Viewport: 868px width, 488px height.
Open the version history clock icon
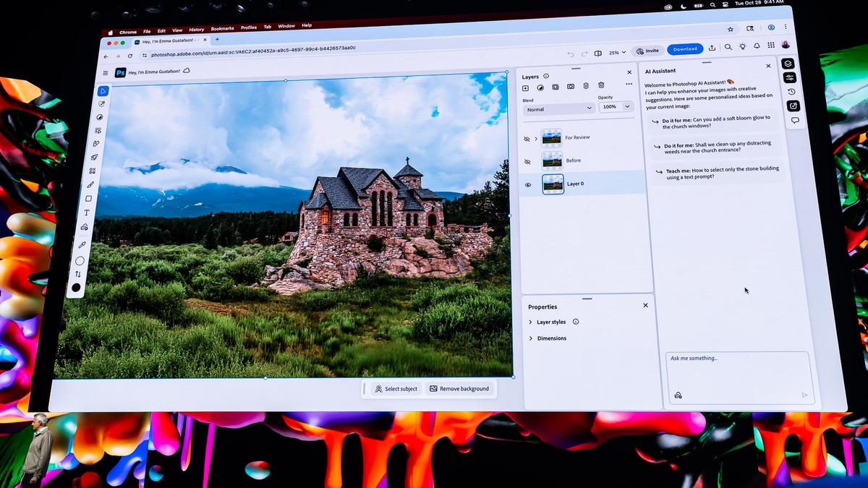coord(791,92)
